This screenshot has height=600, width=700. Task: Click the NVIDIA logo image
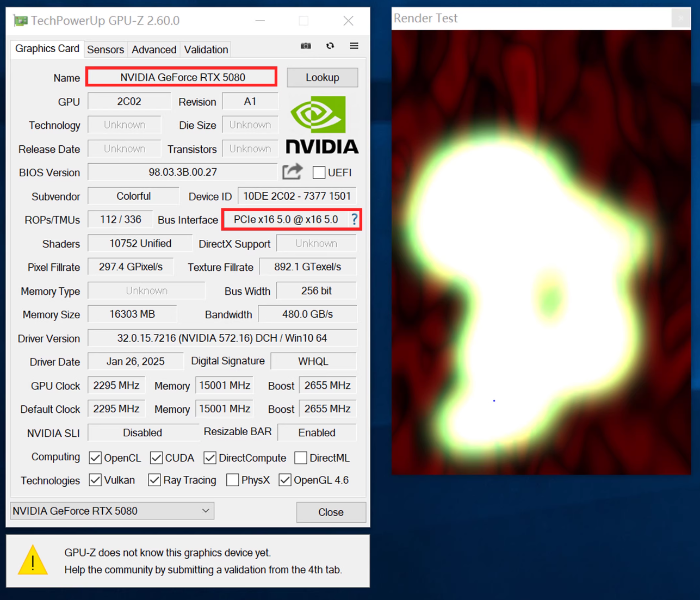(322, 125)
